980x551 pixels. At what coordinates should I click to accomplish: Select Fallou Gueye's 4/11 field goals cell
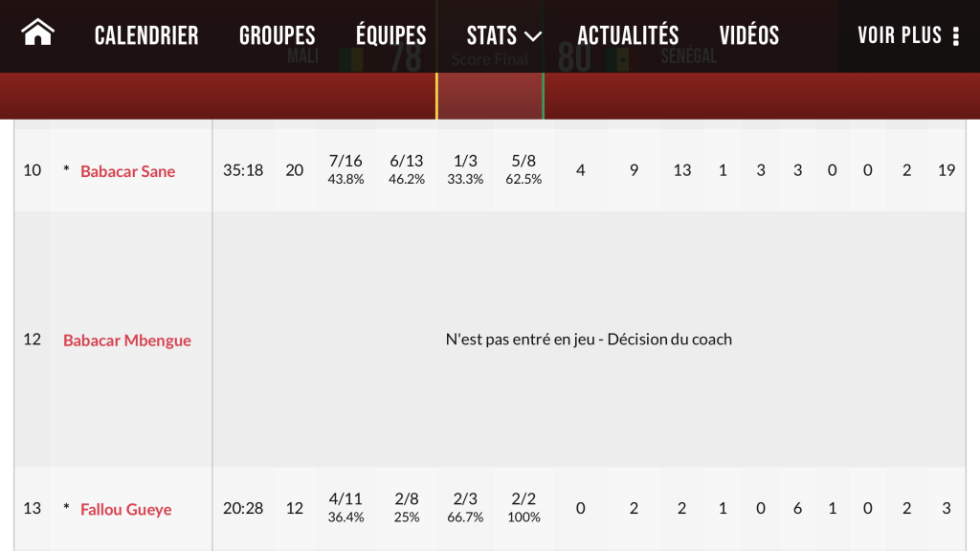pos(345,507)
